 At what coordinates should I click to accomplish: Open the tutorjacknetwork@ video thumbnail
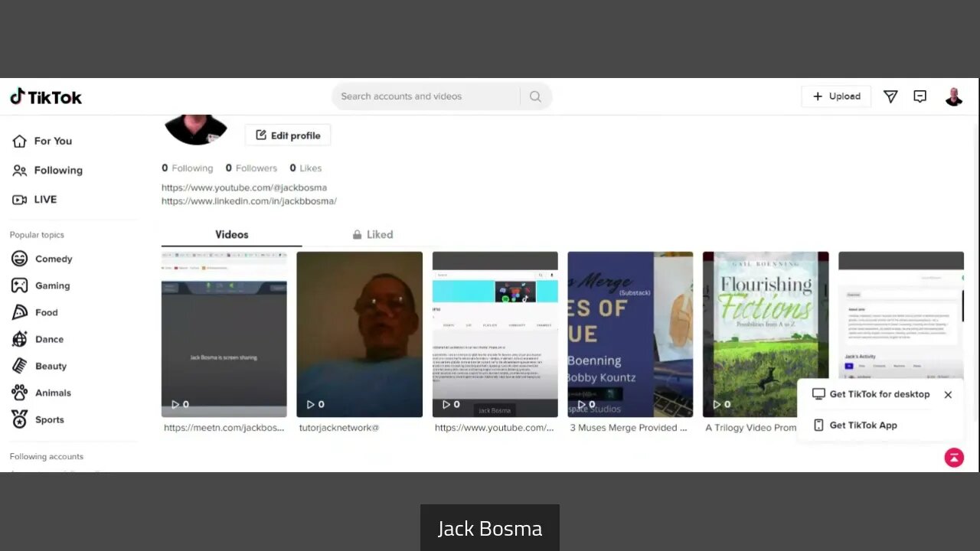point(360,334)
